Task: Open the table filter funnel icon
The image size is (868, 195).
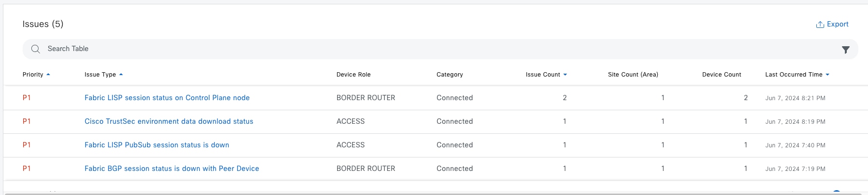Action: click(x=845, y=50)
